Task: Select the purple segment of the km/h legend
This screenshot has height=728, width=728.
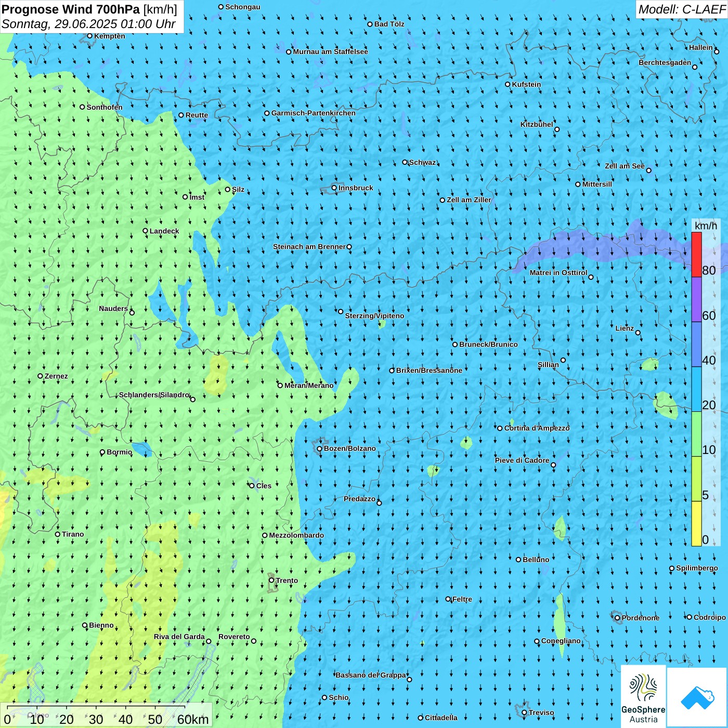Action: coord(696,300)
